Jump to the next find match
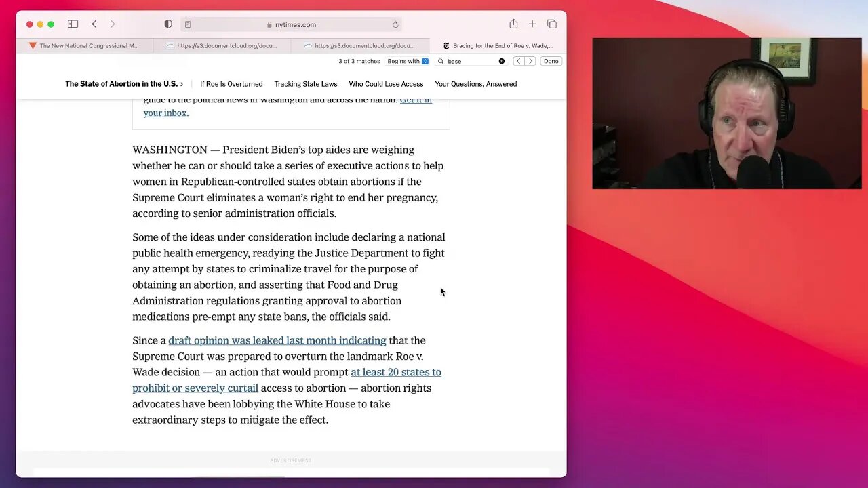 tap(530, 61)
